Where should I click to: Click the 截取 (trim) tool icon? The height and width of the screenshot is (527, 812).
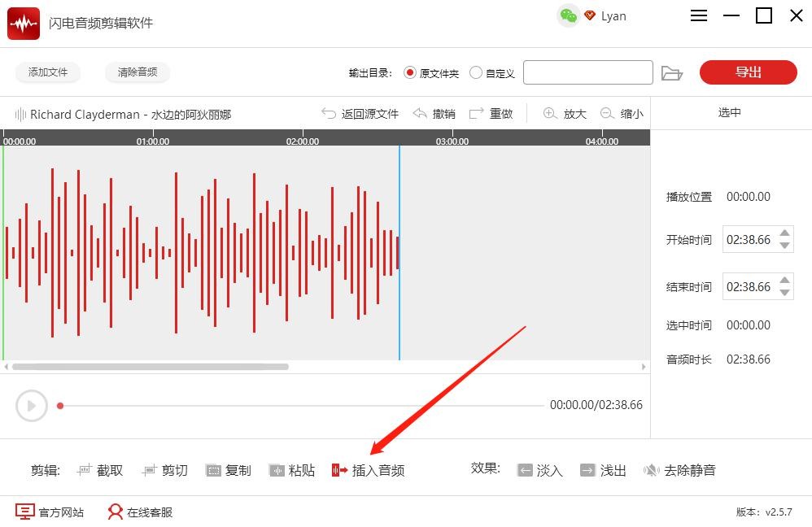click(x=85, y=470)
